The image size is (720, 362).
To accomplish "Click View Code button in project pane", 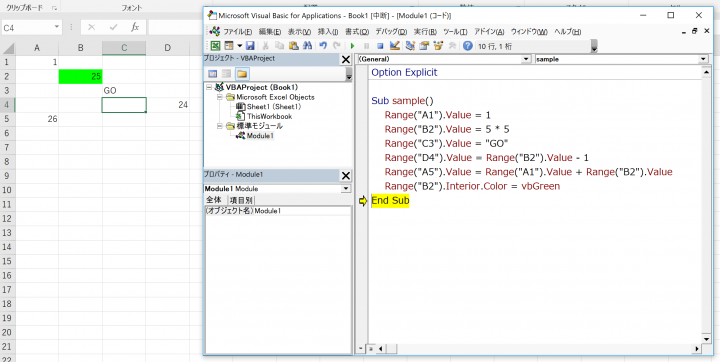I will (x=212, y=74).
